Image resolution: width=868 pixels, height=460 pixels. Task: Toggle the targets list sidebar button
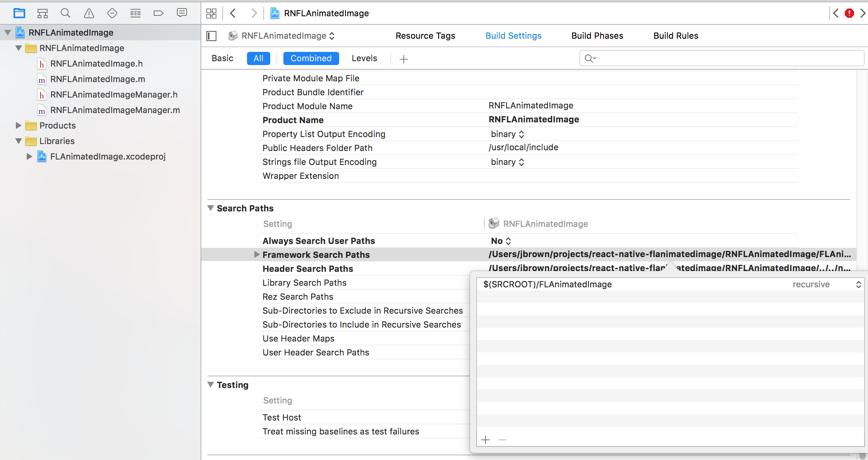(x=211, y=36)
